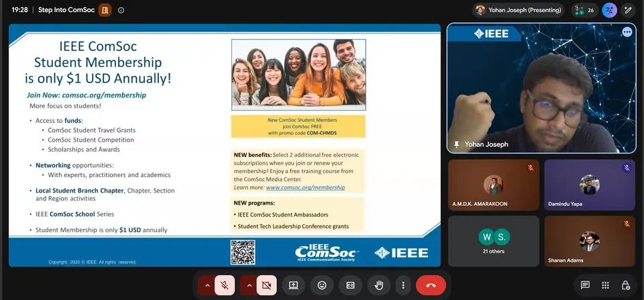Click the IEEE ComSoc logo on slide footer

pyautogui.click(x=327, y=253)
